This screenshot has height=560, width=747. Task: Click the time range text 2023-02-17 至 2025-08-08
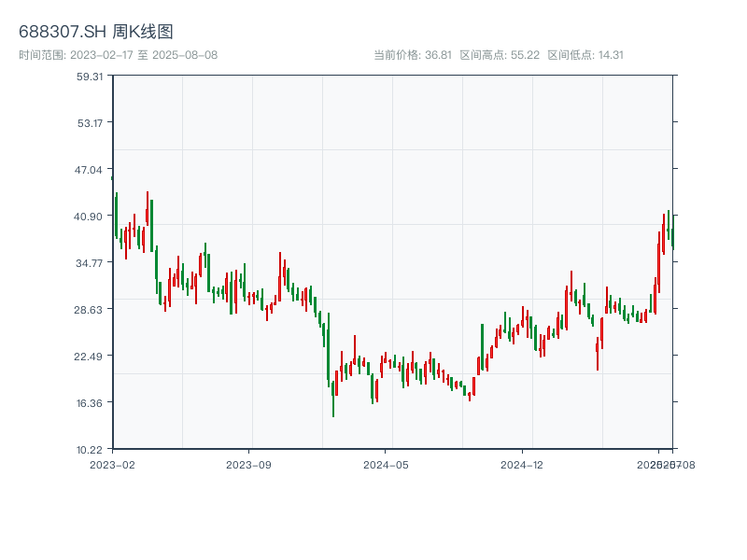(144, 55)
